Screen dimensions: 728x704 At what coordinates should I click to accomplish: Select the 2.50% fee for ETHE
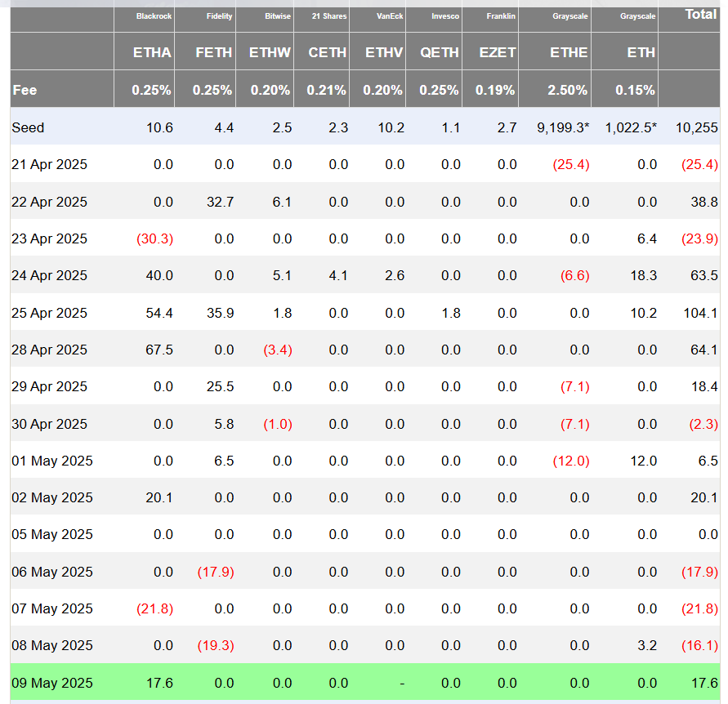567,90
